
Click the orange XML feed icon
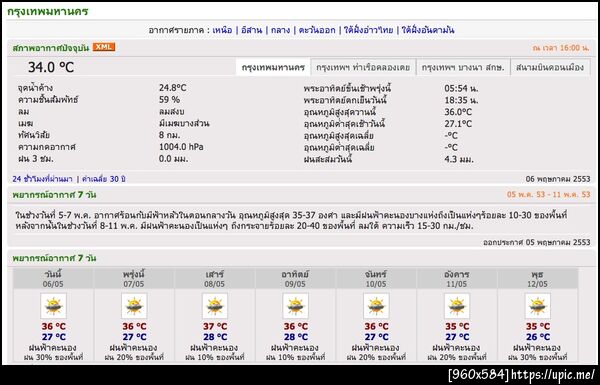(104, 47)
